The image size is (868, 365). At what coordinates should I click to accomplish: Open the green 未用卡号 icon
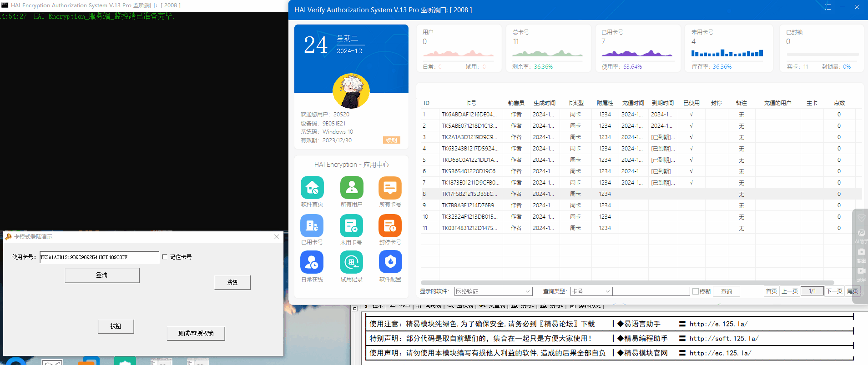coord(351,225)
